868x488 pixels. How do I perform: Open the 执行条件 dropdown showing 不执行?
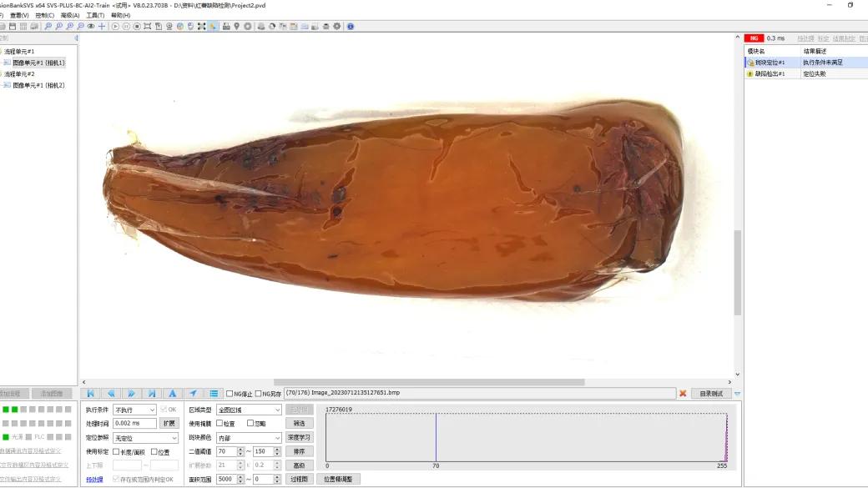(134, 410)
